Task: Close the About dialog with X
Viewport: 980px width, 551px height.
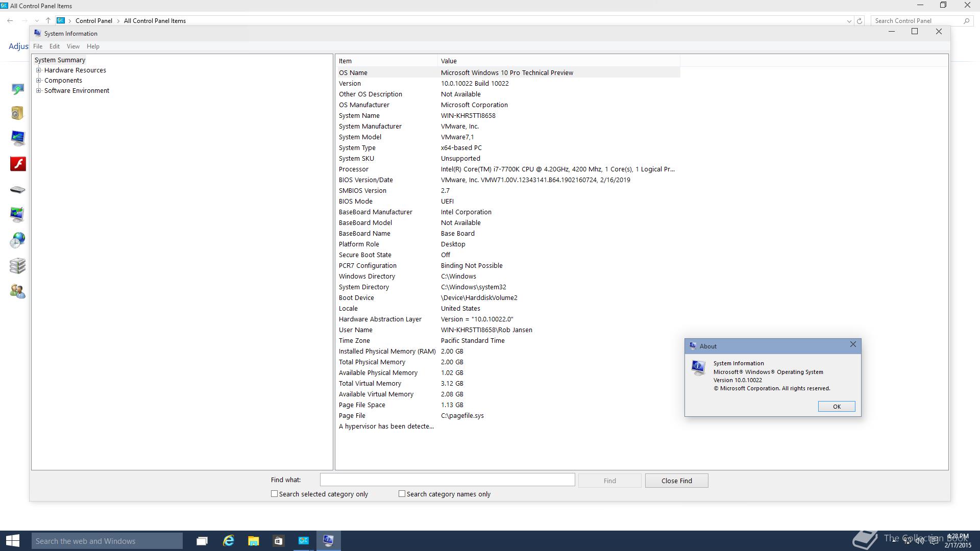Action: point(853,345)
